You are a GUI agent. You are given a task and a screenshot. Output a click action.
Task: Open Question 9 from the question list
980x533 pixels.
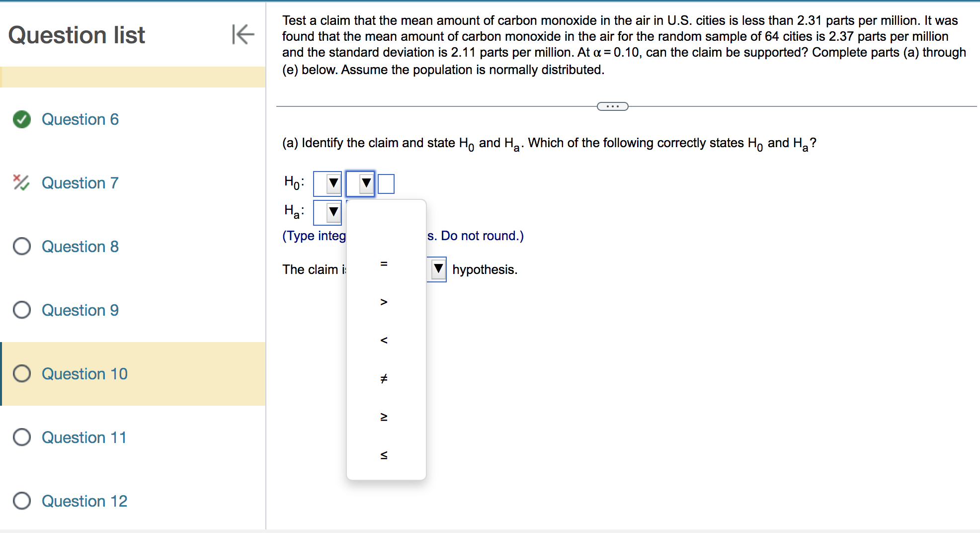coord(80,310)
